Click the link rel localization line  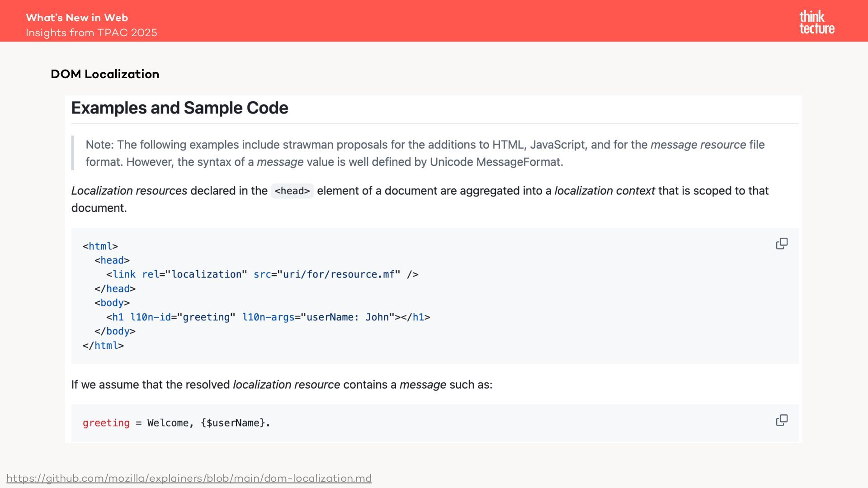point(262,275)
